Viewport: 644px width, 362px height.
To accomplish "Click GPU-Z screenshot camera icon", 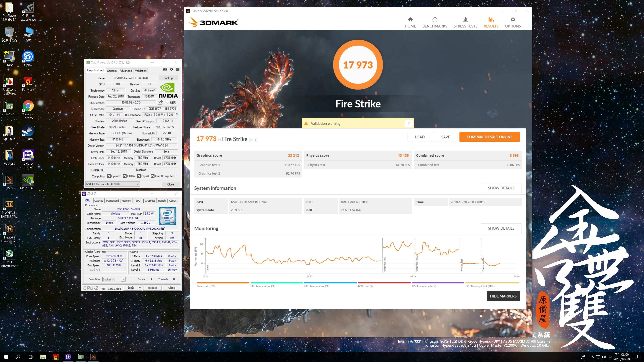I will pyautogui.click(x=165, y=69).
